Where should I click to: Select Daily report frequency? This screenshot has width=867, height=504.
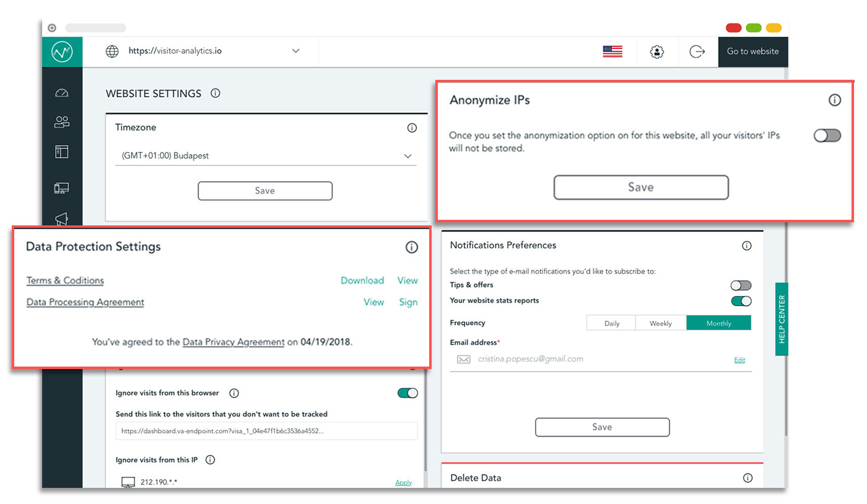coord(611,323)
